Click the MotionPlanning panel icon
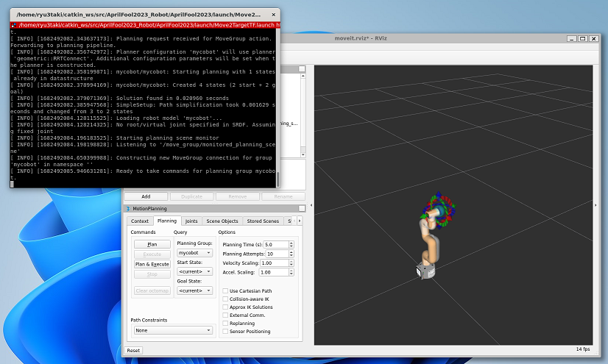608x364 pixels. coord(128,209)
